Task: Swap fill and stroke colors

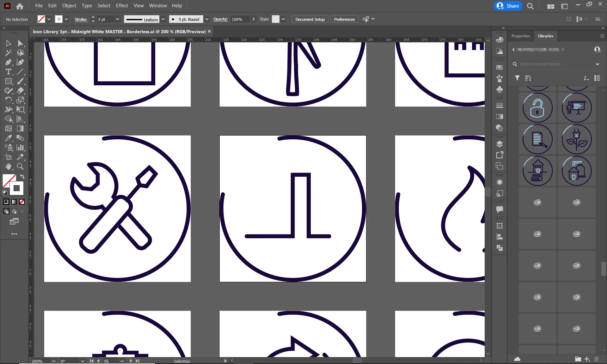Action: pyautogui.click(x=22, y=176)
